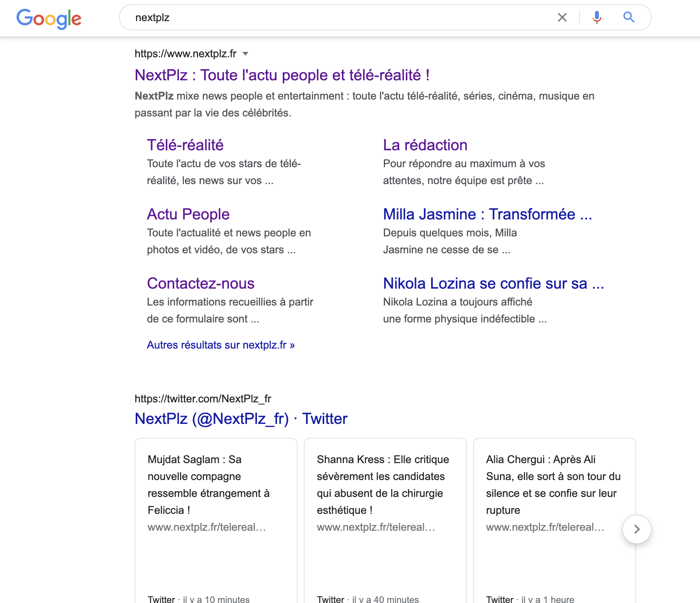
Task: Click Autres résultats sur nextplz.fr link
Action: 221,345
